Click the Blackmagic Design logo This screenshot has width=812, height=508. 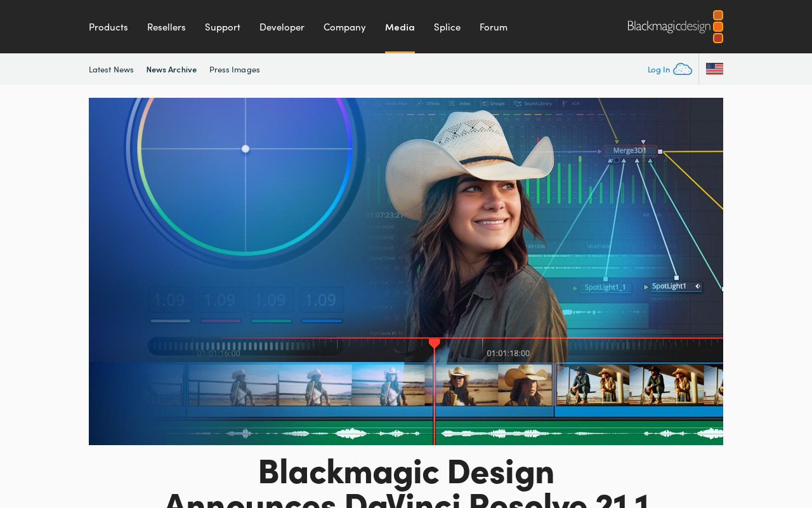pyautogui.click(x=675, y=27)
